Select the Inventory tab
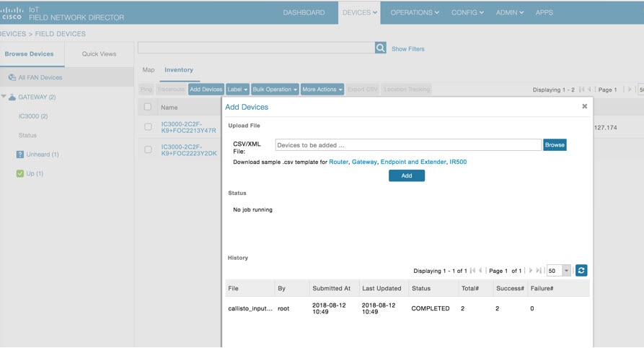 (179, 70)
